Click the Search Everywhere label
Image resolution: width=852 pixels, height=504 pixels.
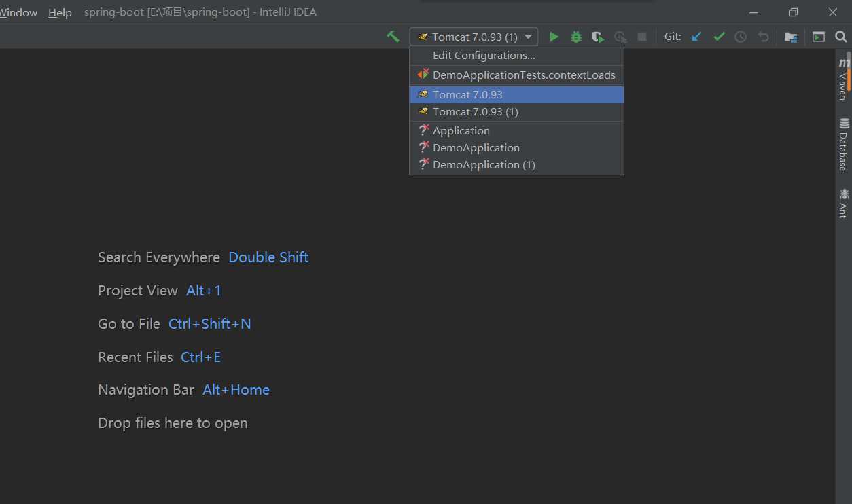click(x=159, y=257)
